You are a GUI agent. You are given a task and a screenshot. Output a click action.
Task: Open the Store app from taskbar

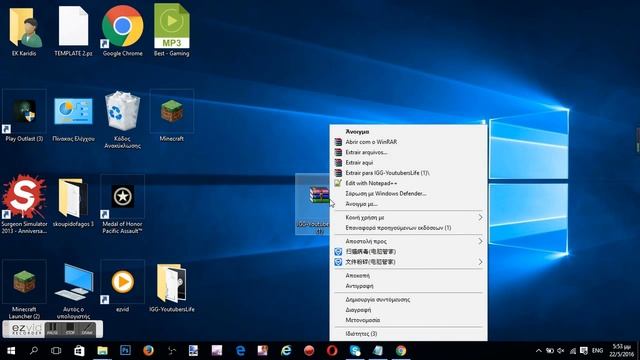(x=79, y=351)
